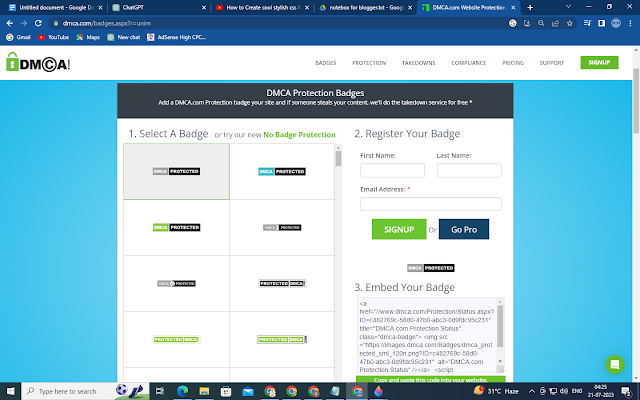Open the media controls playlist icon
The width and height of the screenshot is (640, 400).
(x=587, y=23)
